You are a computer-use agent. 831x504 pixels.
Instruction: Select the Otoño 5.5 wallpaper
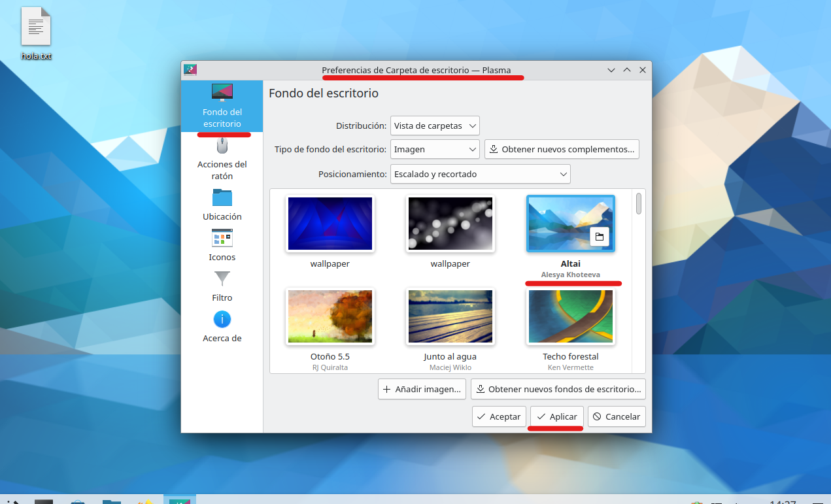pyautogui.click(x=330, y=316)
